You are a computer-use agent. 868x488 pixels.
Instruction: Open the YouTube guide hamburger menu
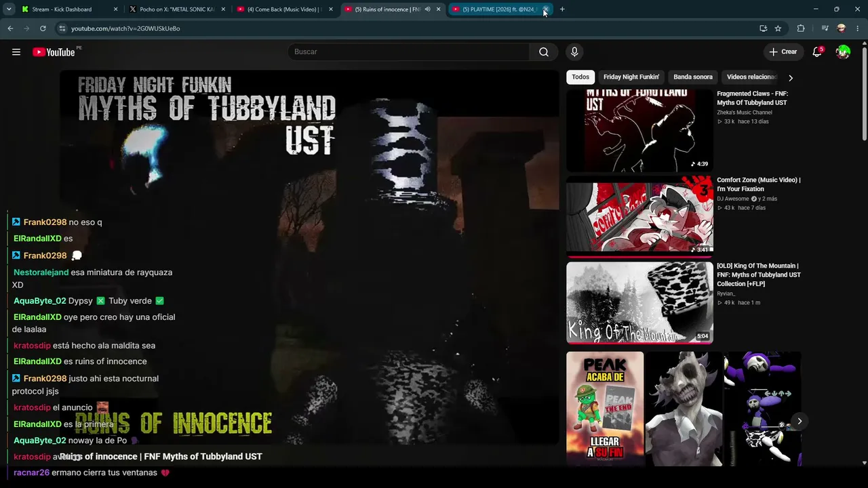pos(16,52)
